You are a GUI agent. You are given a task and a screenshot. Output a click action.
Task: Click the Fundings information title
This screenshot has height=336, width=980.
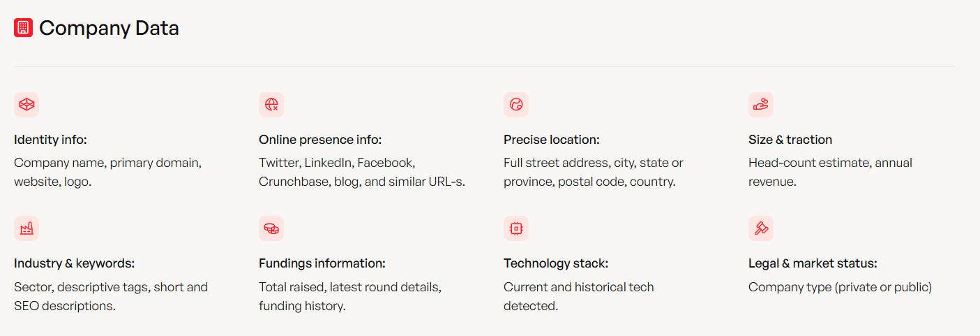pyautogui.click(x=322, y=263)
